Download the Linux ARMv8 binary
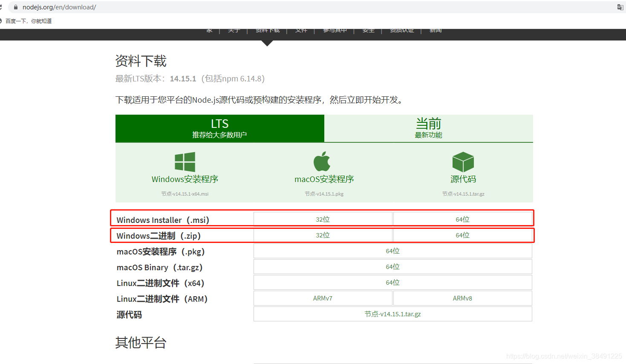The height and width of the screenshot is (364, 626). [x=463, y=298]
